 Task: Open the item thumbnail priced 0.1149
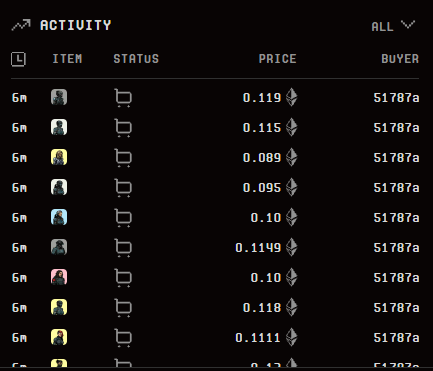coord(59,247)
